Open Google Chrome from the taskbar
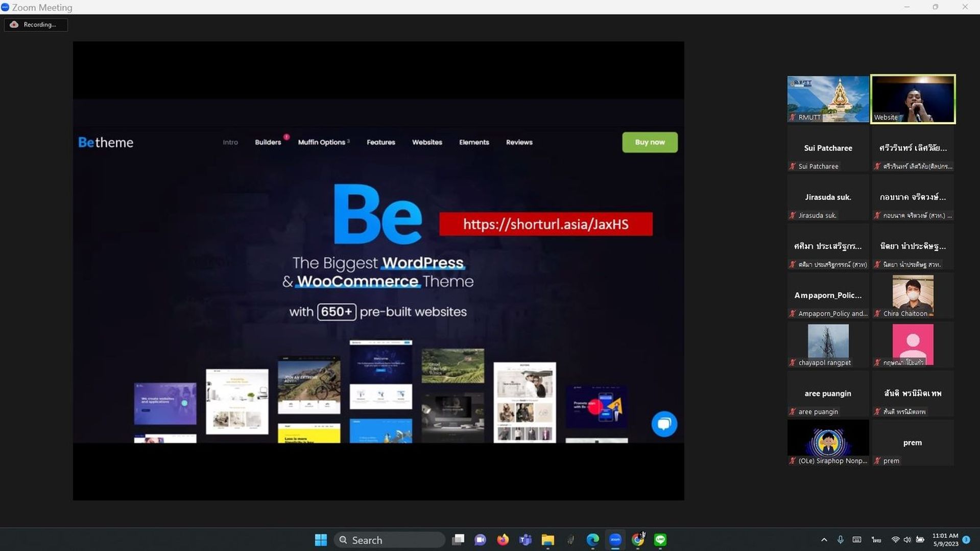Image resolution: width=980 pixels, height=551 pixels. coord(638,540)
